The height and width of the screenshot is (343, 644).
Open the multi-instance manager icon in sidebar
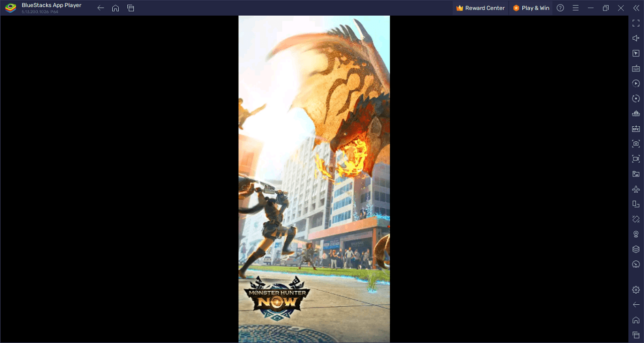click(x=636, y=114)
